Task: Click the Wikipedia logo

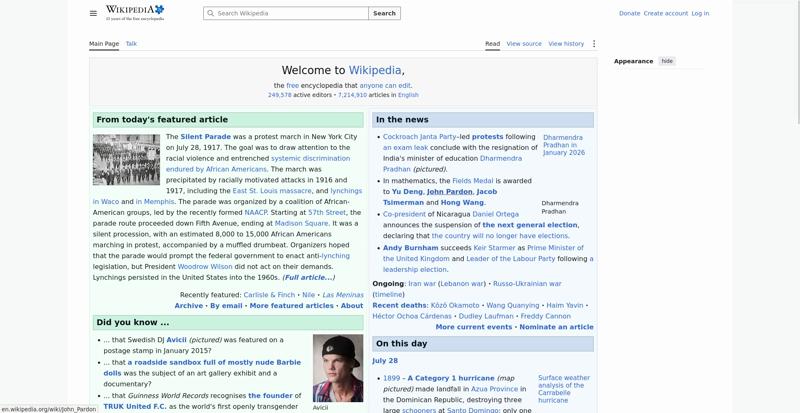Action: [x=135, y=13]
